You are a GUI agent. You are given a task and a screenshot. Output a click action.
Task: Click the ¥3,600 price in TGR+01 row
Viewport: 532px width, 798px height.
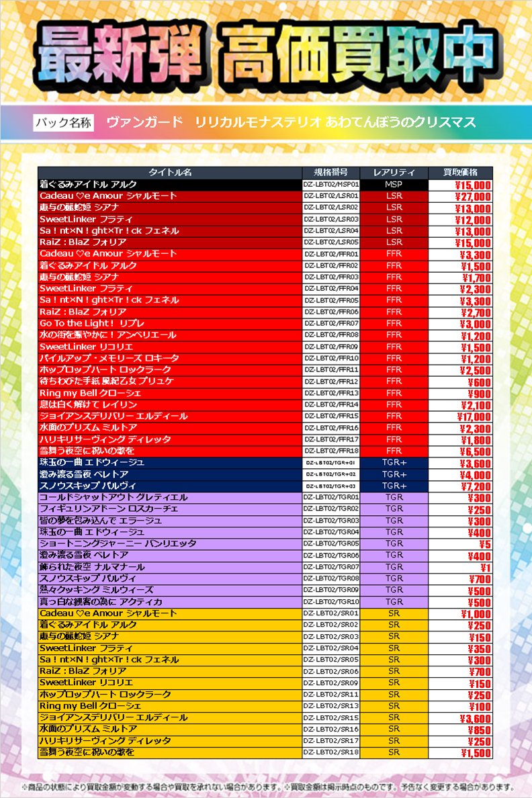click(x=460, y=463)
